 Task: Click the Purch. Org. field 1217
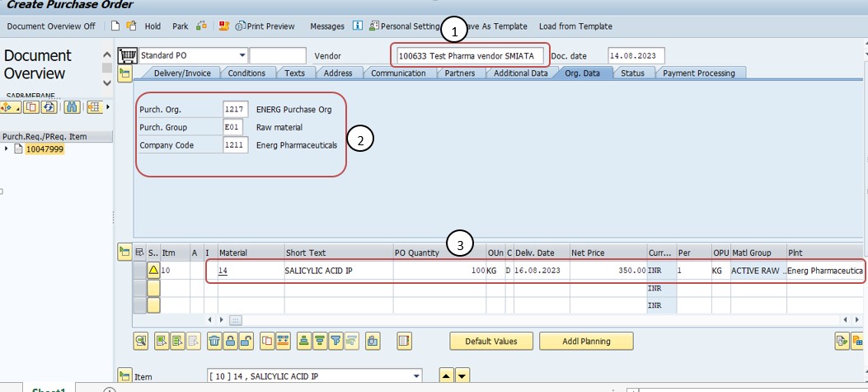(x=235, y=109)
